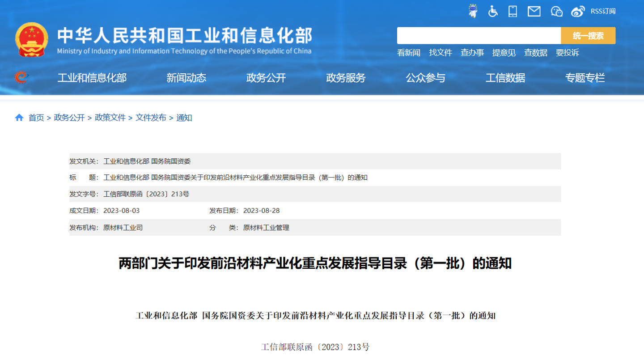Viewport: 644px width, 360px height.
Task: Click 政策文件 in the breadcrumb
Action: (110, 118)
